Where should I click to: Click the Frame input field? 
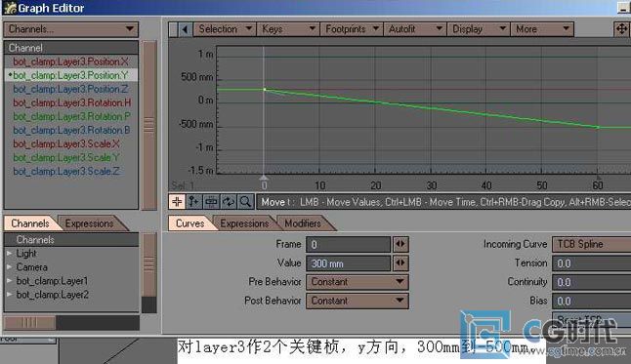(x=348, y=244)
